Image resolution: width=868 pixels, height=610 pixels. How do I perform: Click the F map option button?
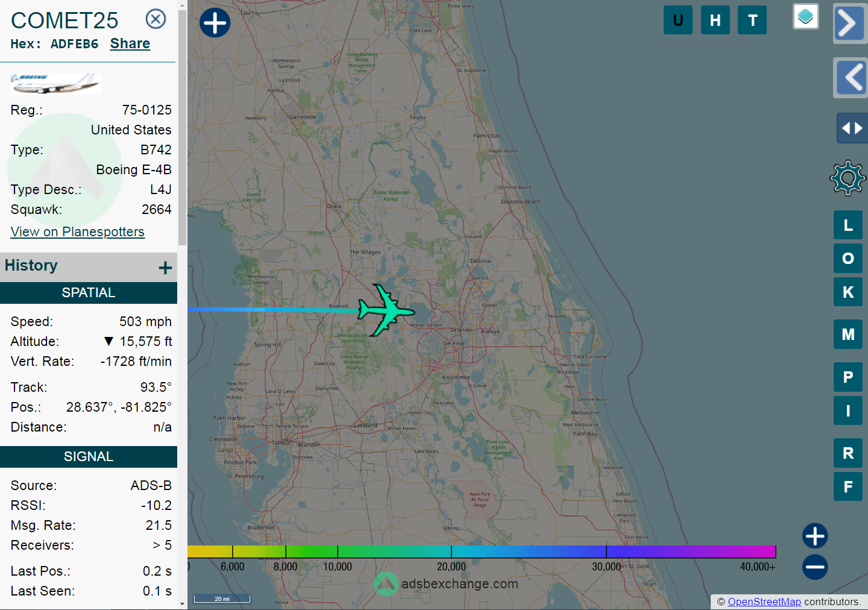(x=848, y=486)
